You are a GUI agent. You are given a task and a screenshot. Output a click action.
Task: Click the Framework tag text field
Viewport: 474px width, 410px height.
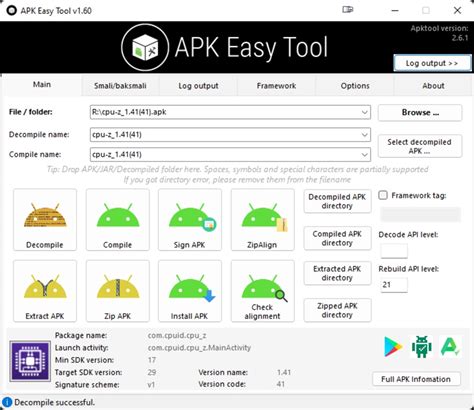421,214
